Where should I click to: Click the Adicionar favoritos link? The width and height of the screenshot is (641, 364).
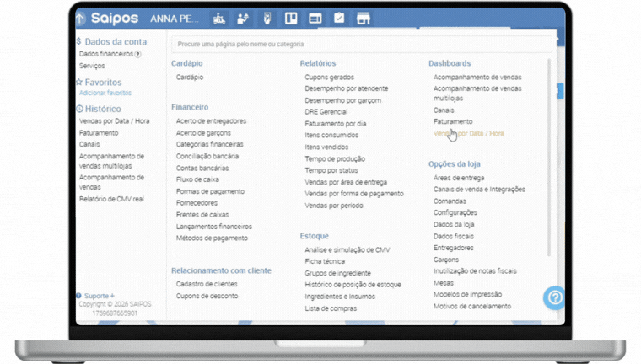[x=105, y=94]
